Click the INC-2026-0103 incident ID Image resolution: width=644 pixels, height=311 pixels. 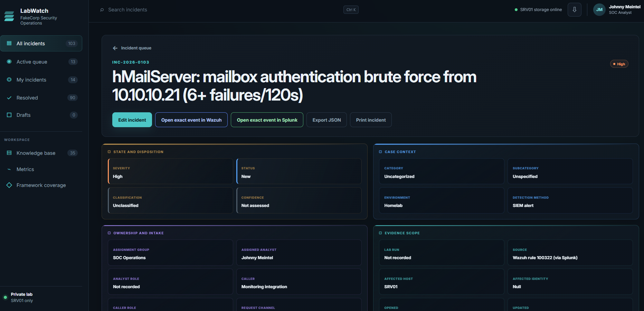(131, 62)
